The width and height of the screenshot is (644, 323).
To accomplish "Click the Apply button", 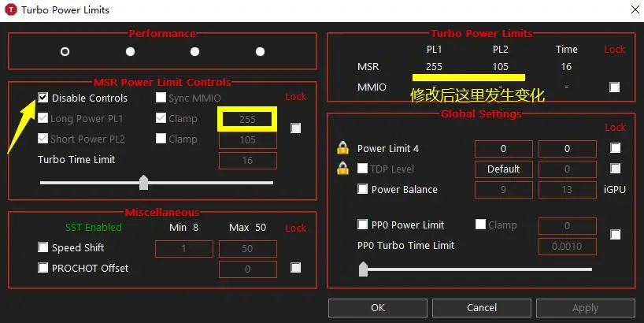I will [585, 307].
